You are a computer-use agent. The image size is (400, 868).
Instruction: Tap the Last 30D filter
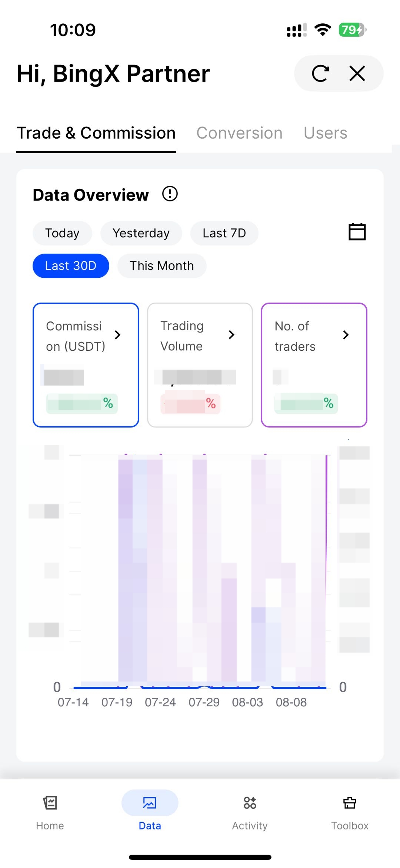point(71,266)
